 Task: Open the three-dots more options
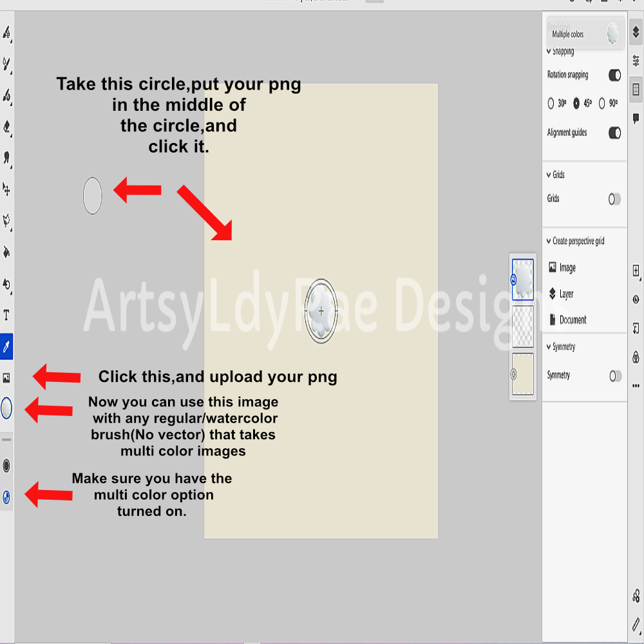636,386
